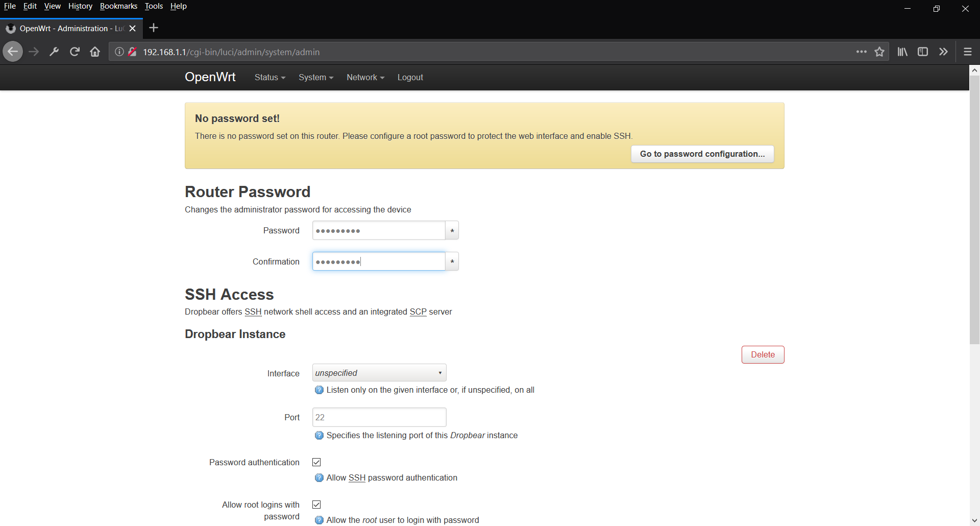Screen dimensions: 980x526
Task: Open the Interface dropdown set to unspecified
Action: tap(379, 373)
